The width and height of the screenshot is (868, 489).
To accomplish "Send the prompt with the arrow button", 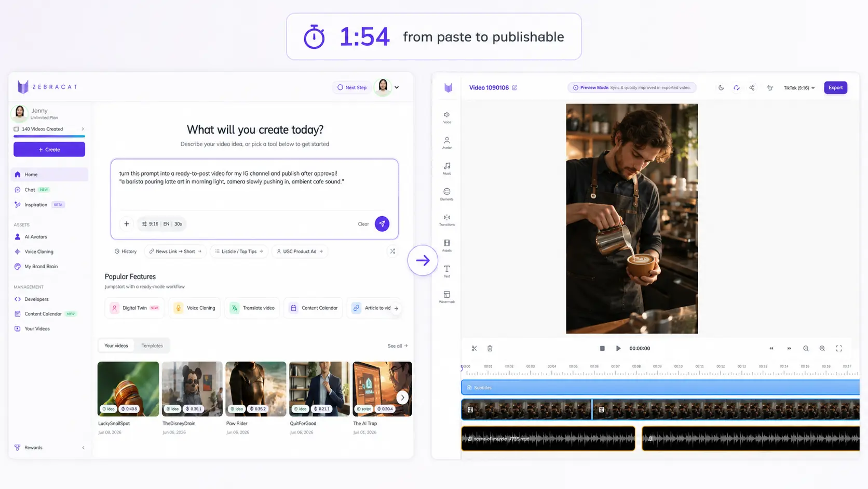I will [x=382, y=223].
